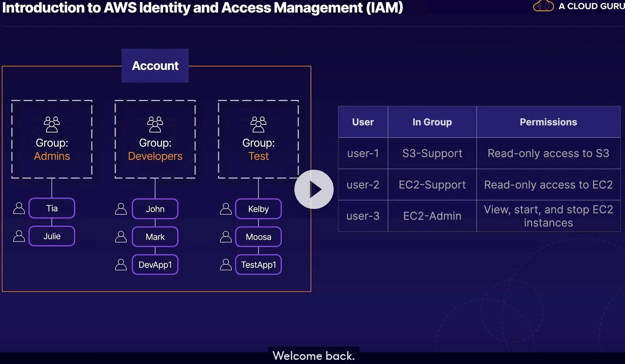This screenshot has height=364, width=625.
Task: Click the large play button overlay
Action: click(x=314, y=189)
